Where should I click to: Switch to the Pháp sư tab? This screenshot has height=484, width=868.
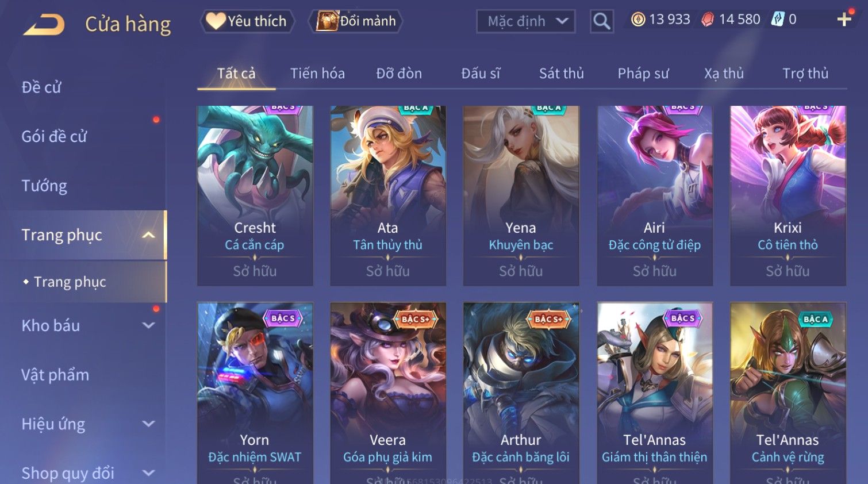point(643,74)
